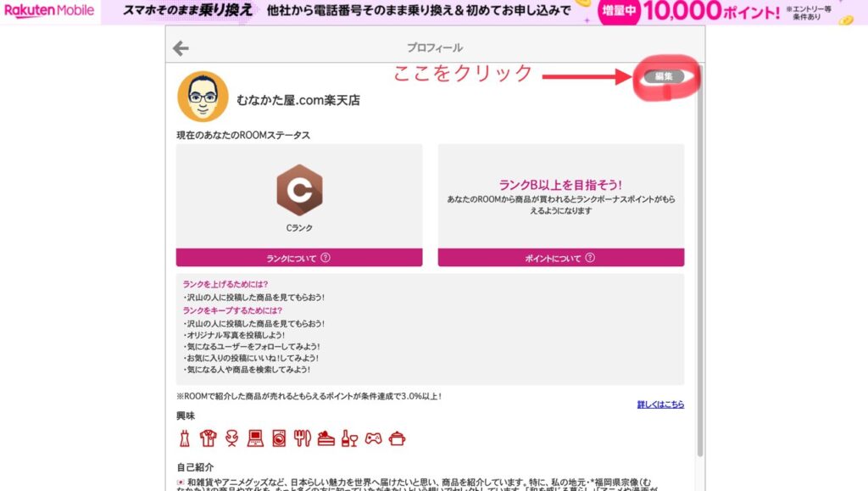Select the game controller interest icon
The image size is (868, 491).
(x=373, y=438)
